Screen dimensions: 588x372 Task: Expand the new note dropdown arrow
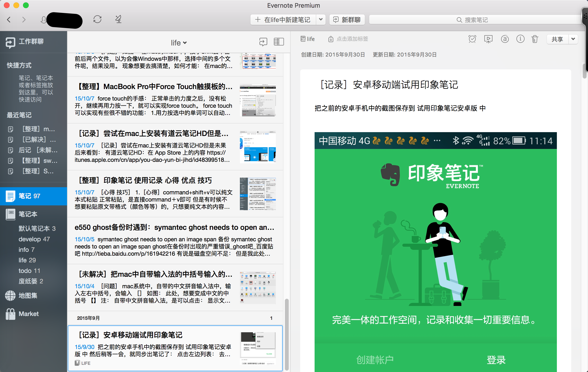[x=321, y=20]
